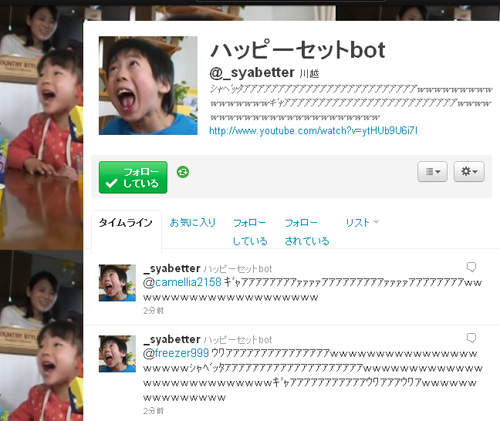
Task: Expand the リスト tab dropdown arrow
Action: coord(376,221)
